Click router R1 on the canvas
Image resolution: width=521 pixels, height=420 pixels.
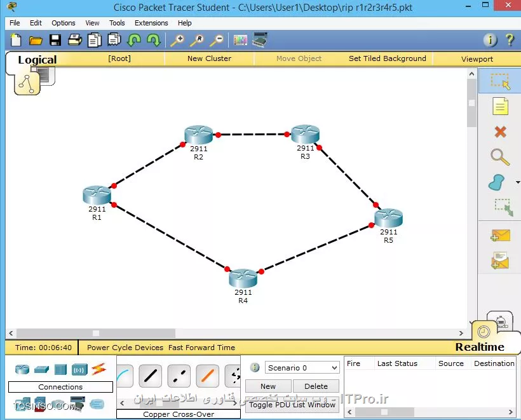(97, 194)
